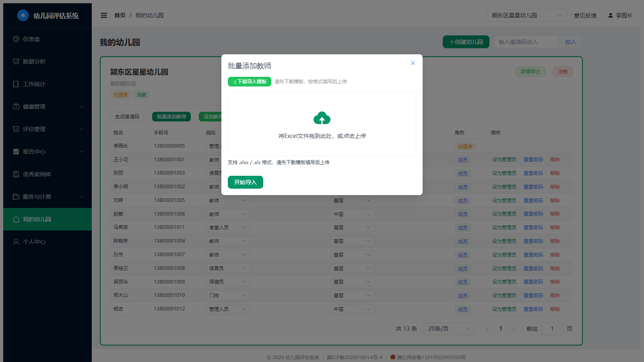Open 数据分析 in the sidebar
Viewport: 644px width, 362px height.
tap(47, 62)
